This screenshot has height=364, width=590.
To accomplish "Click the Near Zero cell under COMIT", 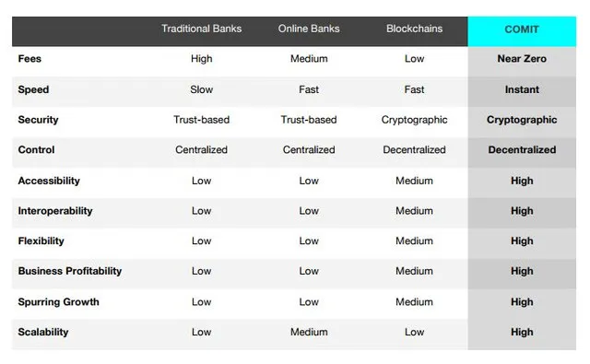I will coord(522,59).
